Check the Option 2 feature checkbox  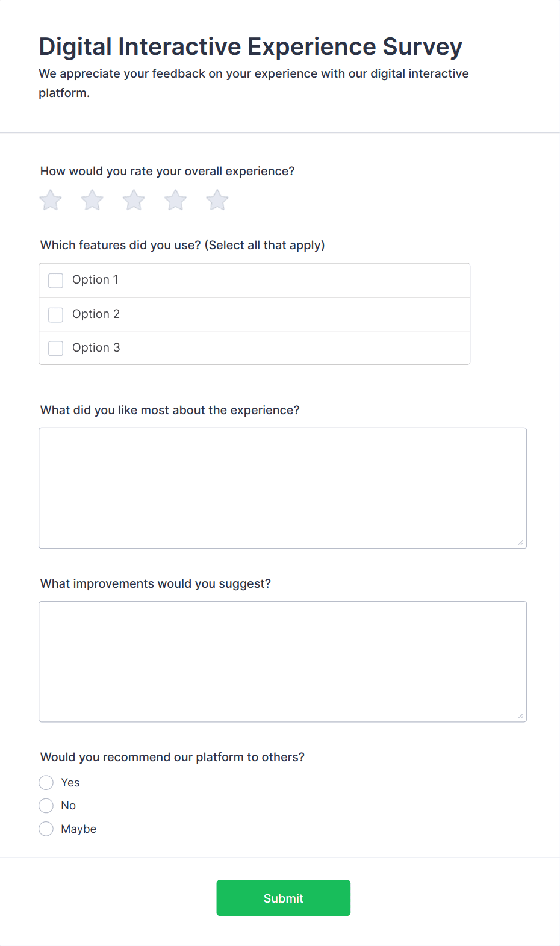[55, 314]
